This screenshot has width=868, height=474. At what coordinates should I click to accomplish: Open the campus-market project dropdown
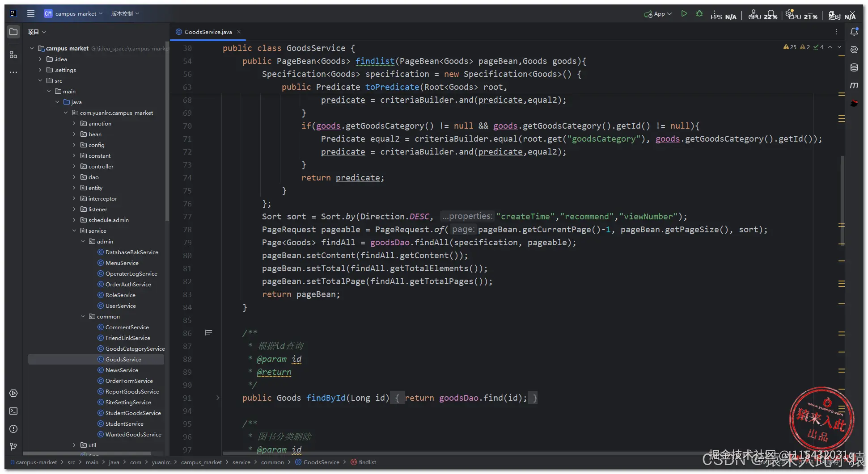pos(73,13)
